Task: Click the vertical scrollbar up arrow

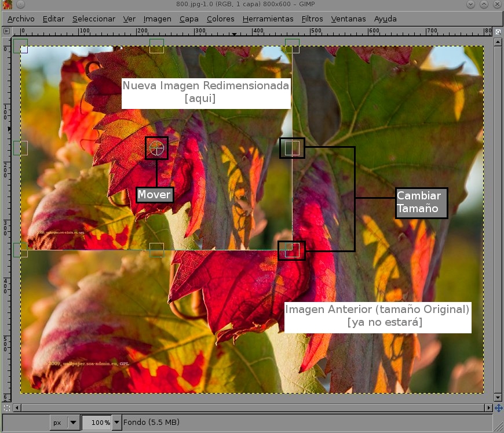Action: 498,42
